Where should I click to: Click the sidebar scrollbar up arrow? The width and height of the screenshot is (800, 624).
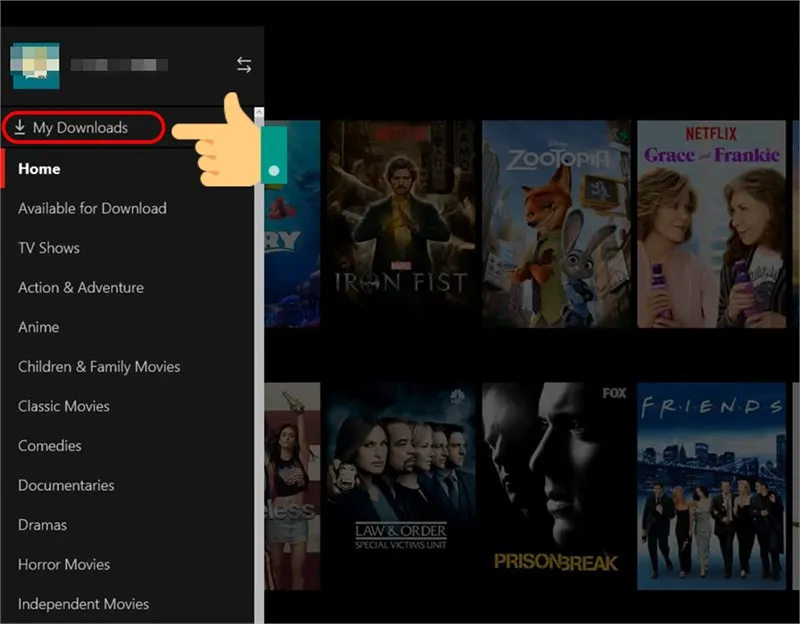(x=257, y=112)
